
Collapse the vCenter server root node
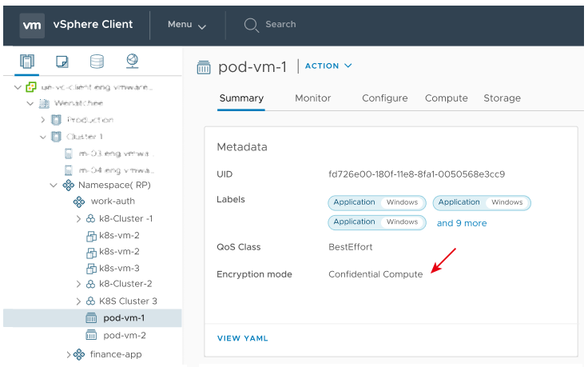pos(18,87)
